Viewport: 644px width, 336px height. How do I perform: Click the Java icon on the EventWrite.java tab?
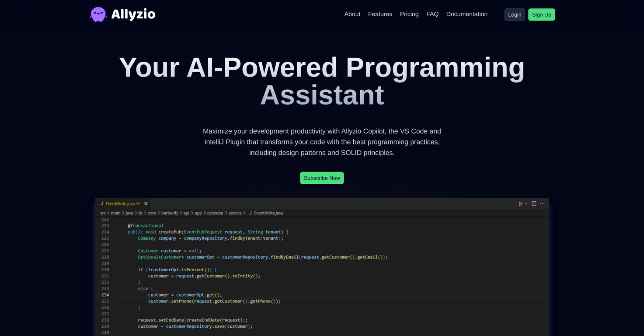(102, 203)
